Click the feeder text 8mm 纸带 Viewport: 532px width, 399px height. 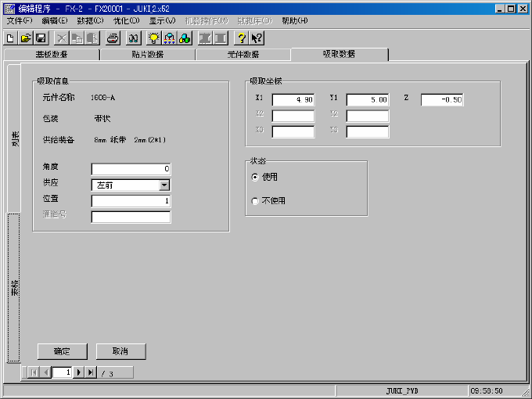110,140
